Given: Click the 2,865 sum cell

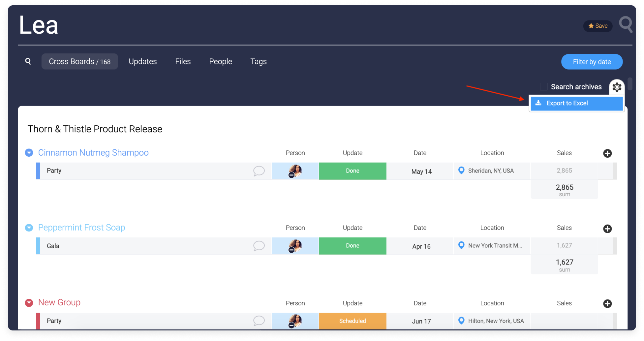Looking at the screenshot, I should point(564,190).
